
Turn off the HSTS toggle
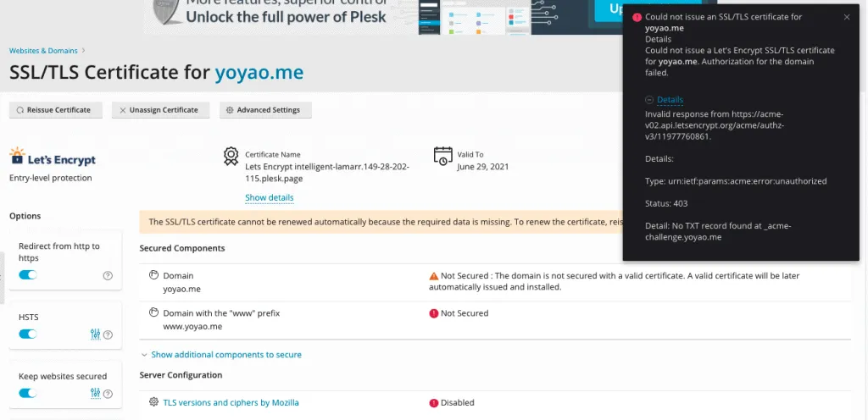(28, 334)
